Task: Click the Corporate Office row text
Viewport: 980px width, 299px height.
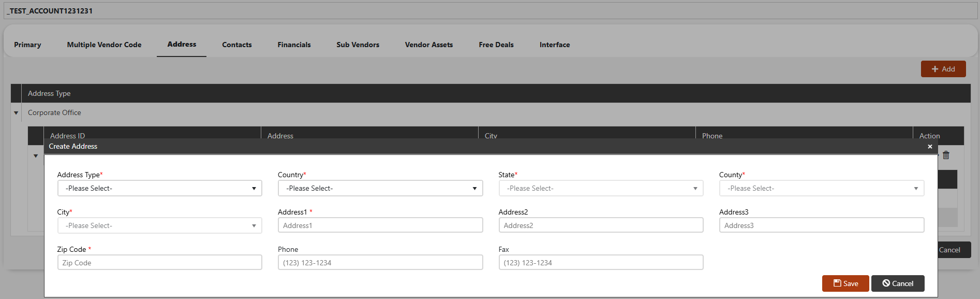Action: pos(54,112)
